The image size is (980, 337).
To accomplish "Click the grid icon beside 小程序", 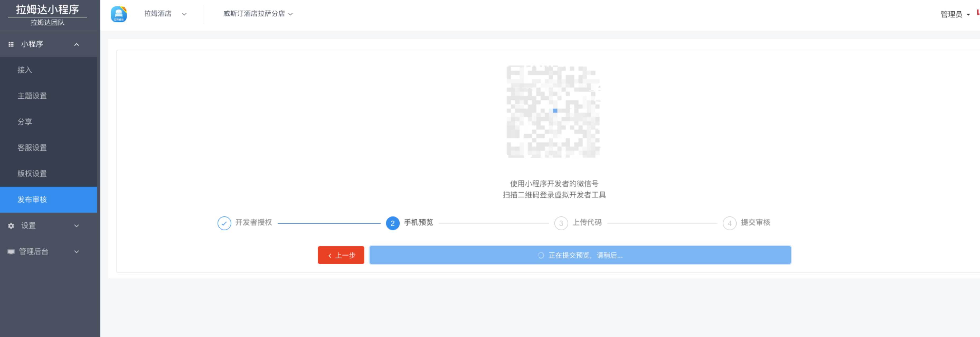I will [x=11, y=45].
